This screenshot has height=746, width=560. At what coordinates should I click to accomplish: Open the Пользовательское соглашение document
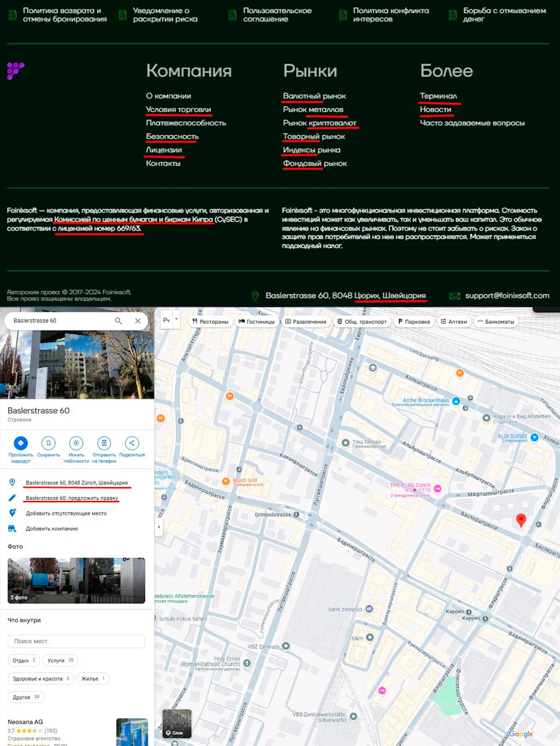[270, 15]
